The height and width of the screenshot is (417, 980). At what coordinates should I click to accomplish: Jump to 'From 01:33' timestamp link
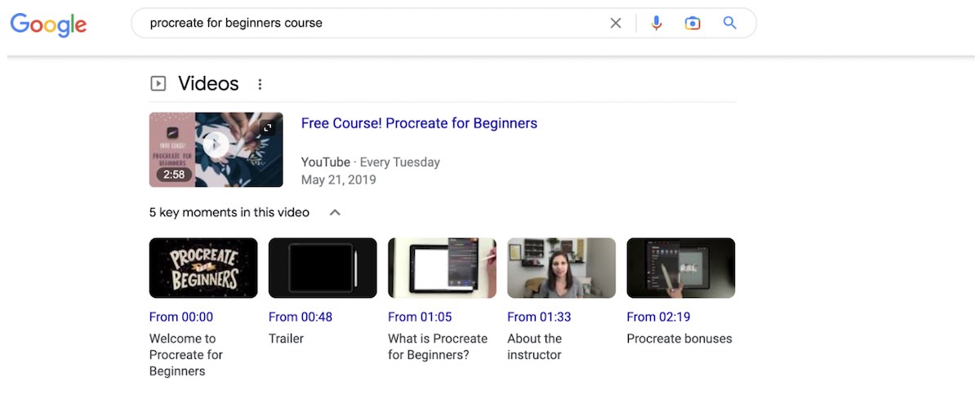click(x=539, y=317)
